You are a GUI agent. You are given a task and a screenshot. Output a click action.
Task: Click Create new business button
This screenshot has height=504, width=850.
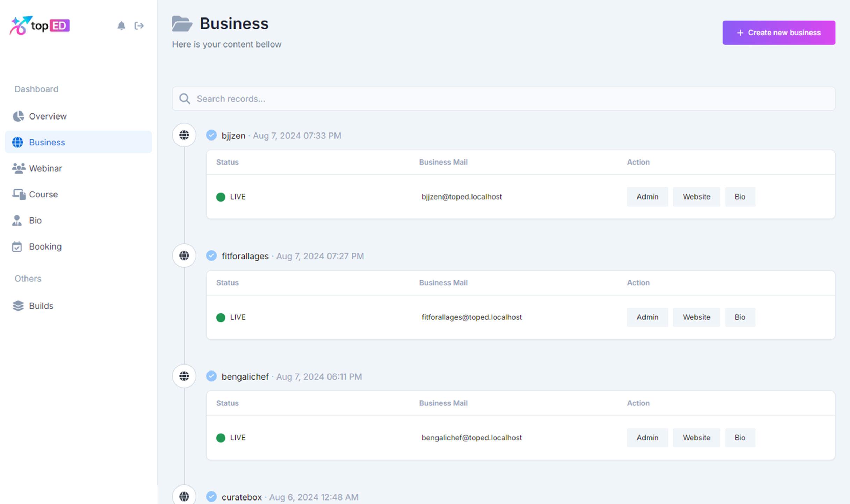pyautogui.click(x=779, y=33)
